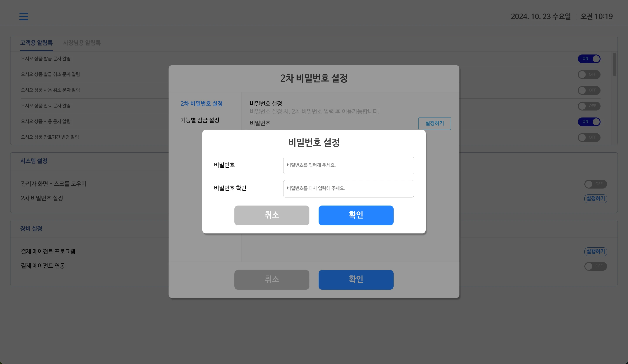628x364 pixels.
Task: Click the notification list vertical scrollbar
Action: pyautogui.click(x=614, y=64)
